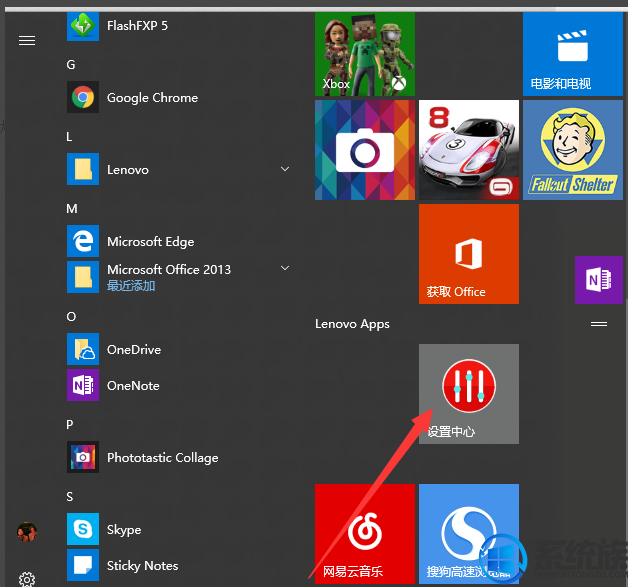This screenshot has height=587, width=628.
Task: Open Settings gear in left rail
Action: (27, 579)
